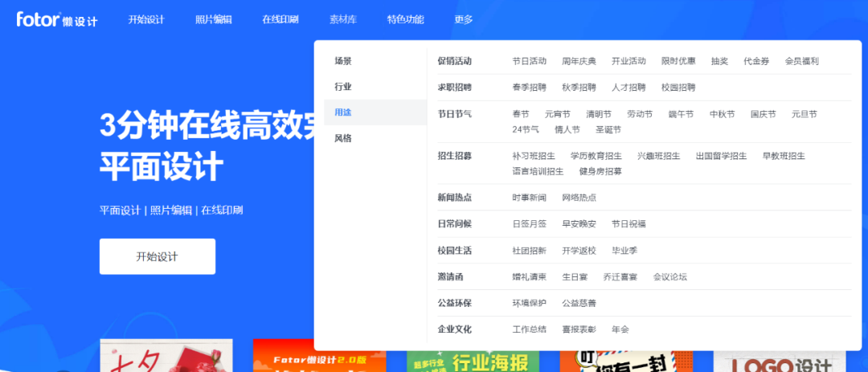The width and height of the screenshot is (868, 372).
Task: Click the 促销活动 heading
Action: coord(454,61)
